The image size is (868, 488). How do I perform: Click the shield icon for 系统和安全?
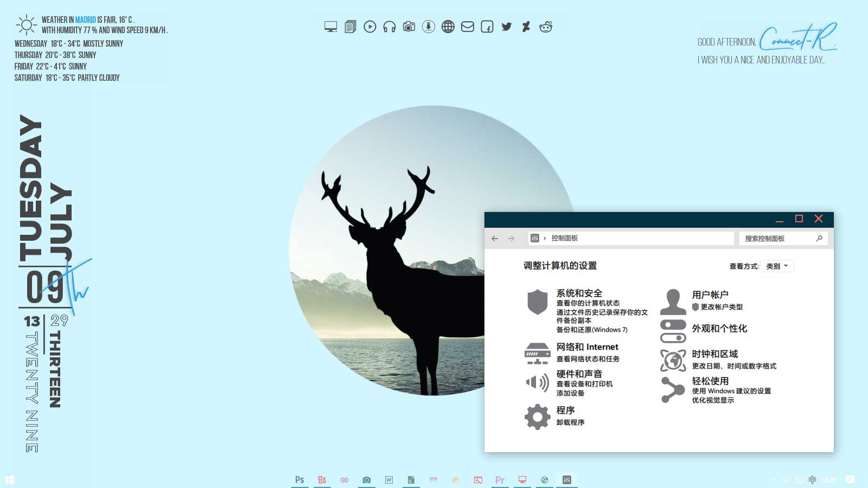coord(538,301)
